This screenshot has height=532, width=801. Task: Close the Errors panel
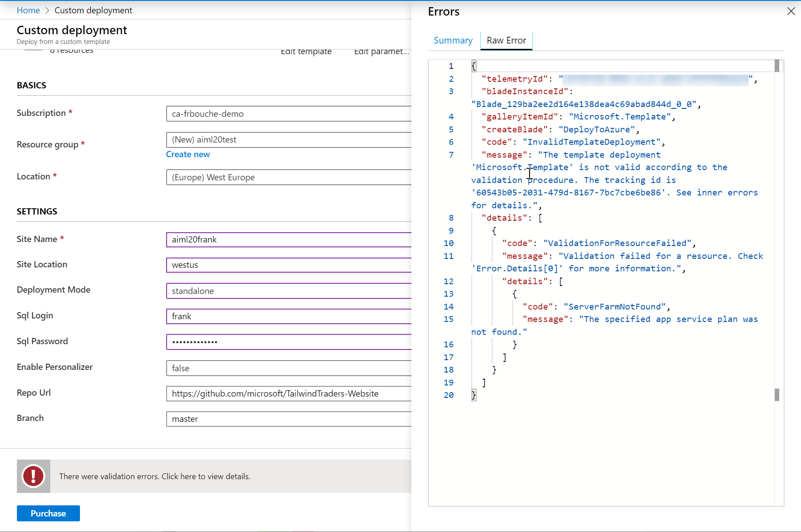[791, 11]
